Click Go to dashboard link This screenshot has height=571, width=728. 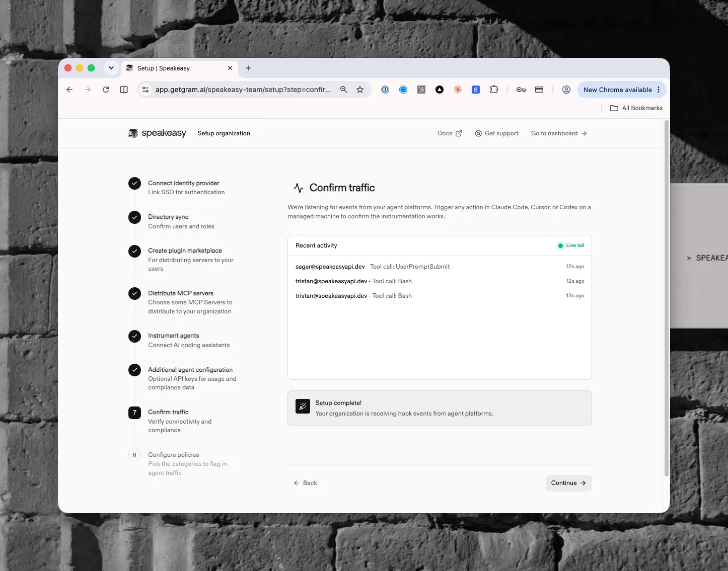point(559,133)
